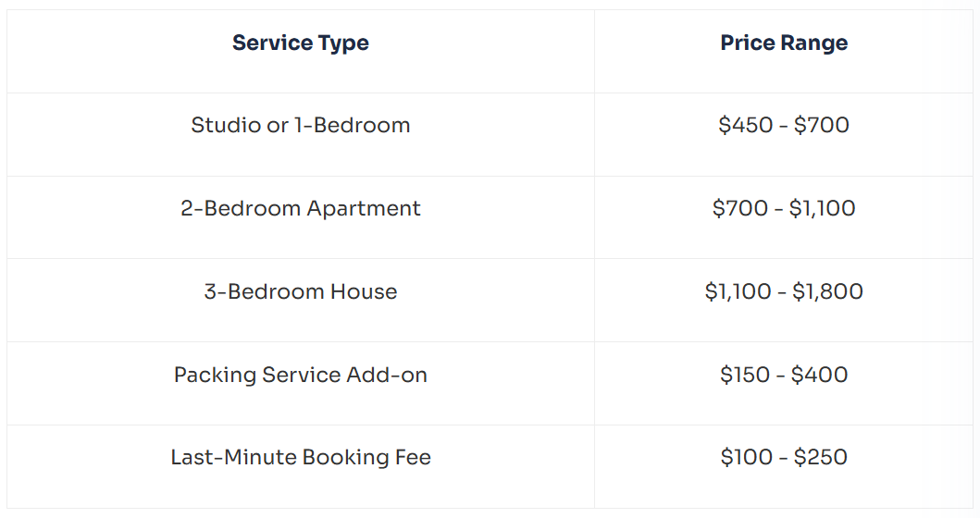Click the word Studio in first row
980x518 pixels.
click(x=226, y=125)
